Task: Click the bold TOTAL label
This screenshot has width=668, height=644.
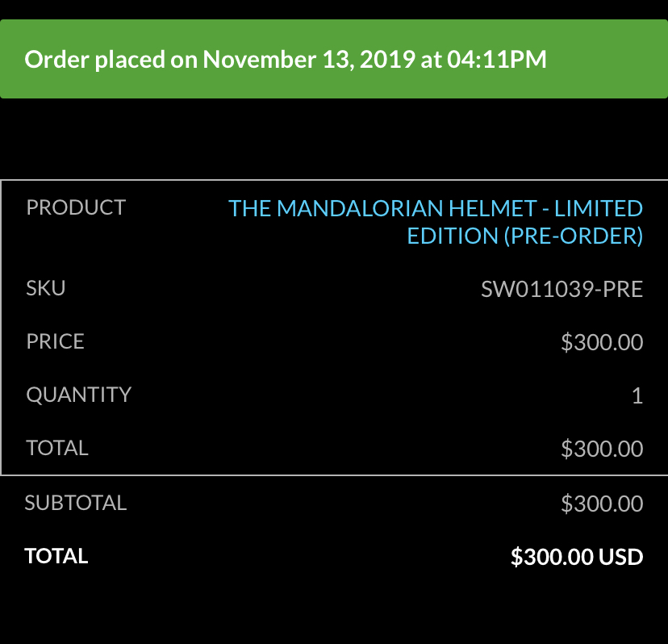Action: 56,556
